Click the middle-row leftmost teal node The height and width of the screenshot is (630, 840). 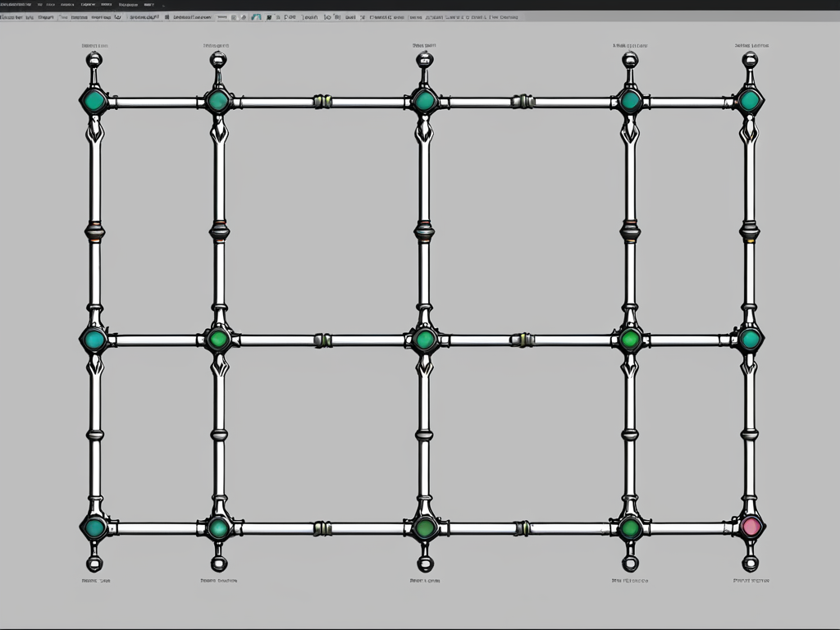click(x=94, y=340)
